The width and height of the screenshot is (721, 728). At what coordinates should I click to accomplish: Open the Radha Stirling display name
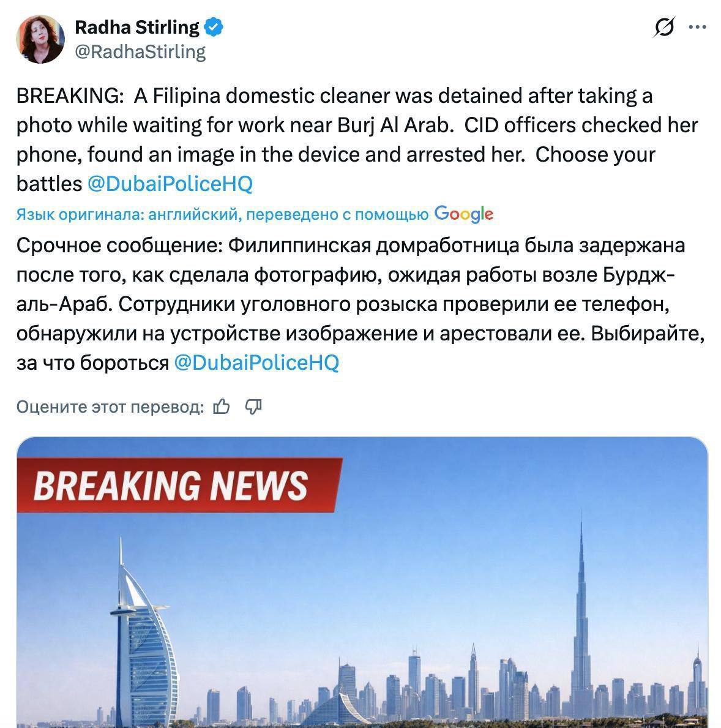137,27
